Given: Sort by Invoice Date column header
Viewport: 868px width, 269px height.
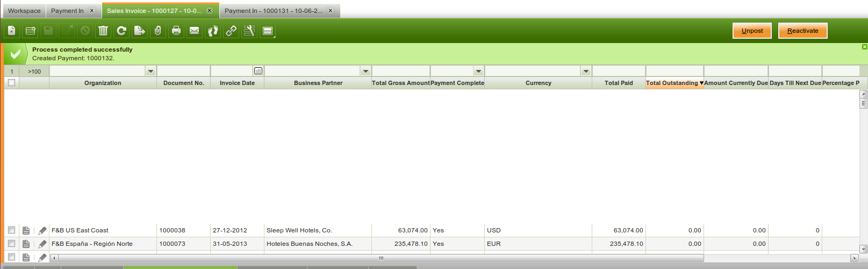Looking at the screenshot, I should coord(237,83).
